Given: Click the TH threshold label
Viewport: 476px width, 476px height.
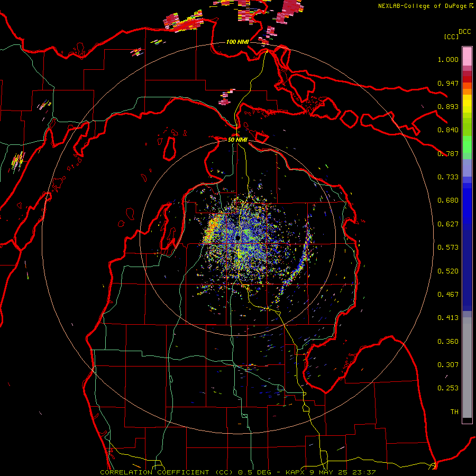Looking at the screenshot, I should tap(454, 412).
